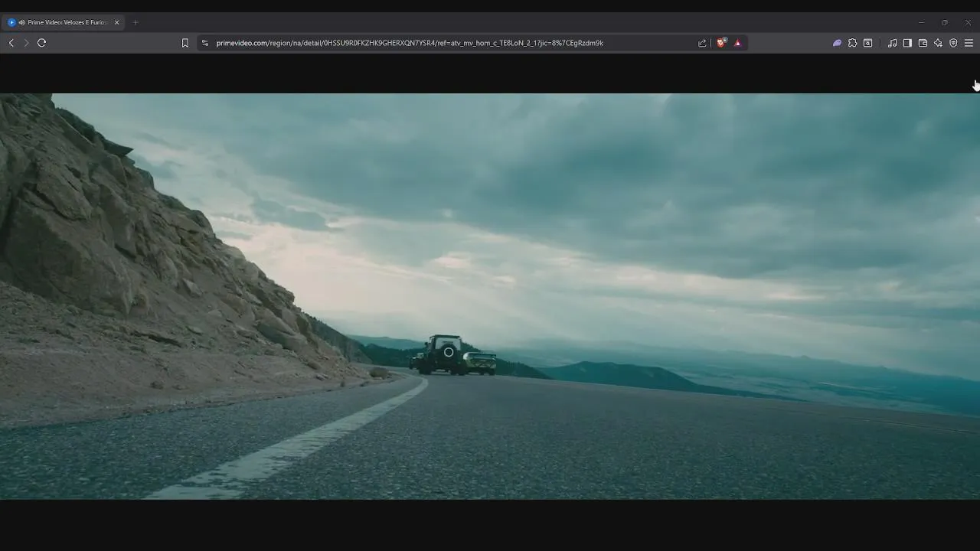Viewport: 980px width, 551px height.
Task: Toggle the browser sidebar panel
Action: point(907,43)
